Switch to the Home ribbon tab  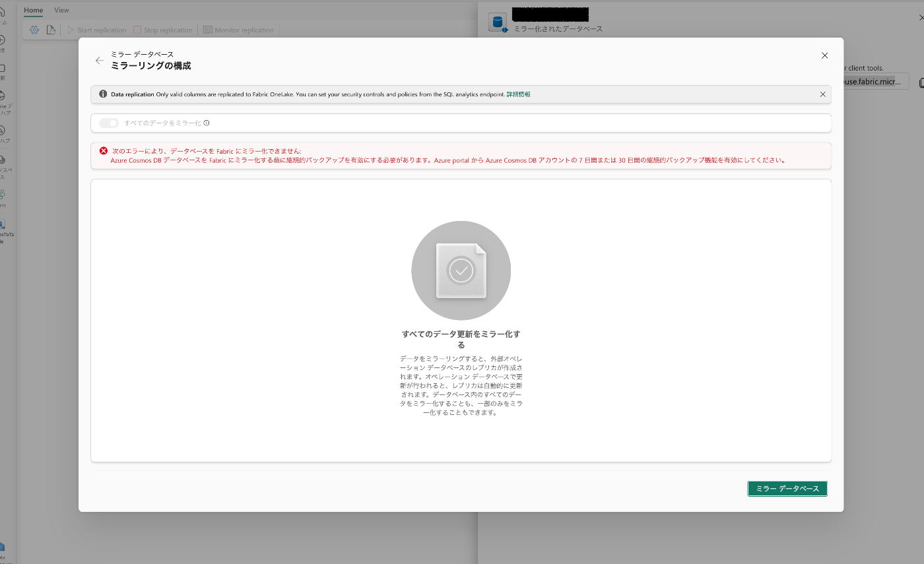pos(34,10)
